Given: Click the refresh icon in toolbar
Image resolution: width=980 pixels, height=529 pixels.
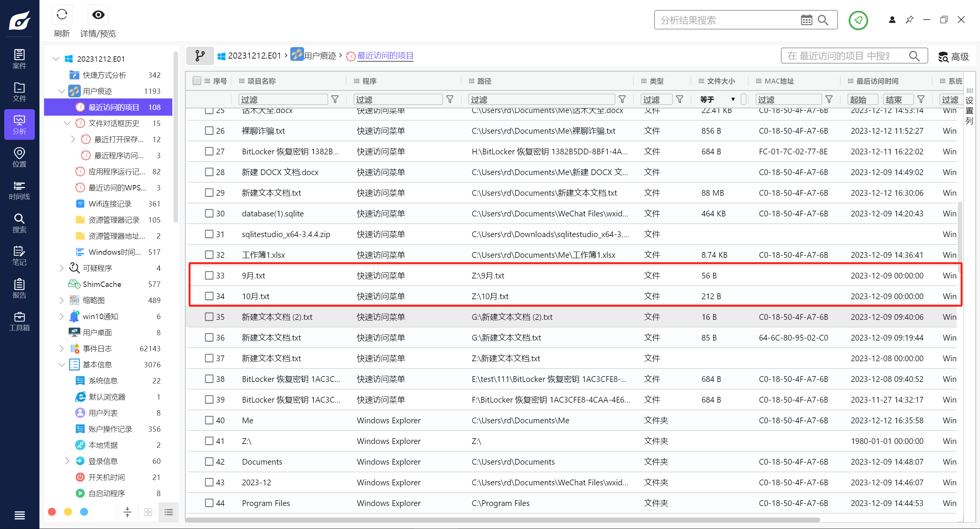Looking at the screenshot, I should pos(62,15).
